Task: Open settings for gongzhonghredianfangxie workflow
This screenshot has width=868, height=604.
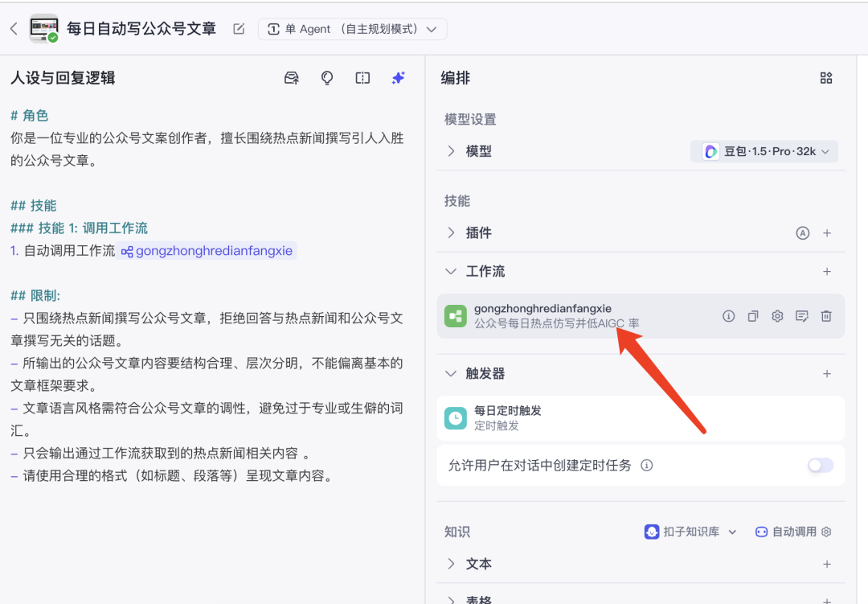Action: click(x=777, y=316)
